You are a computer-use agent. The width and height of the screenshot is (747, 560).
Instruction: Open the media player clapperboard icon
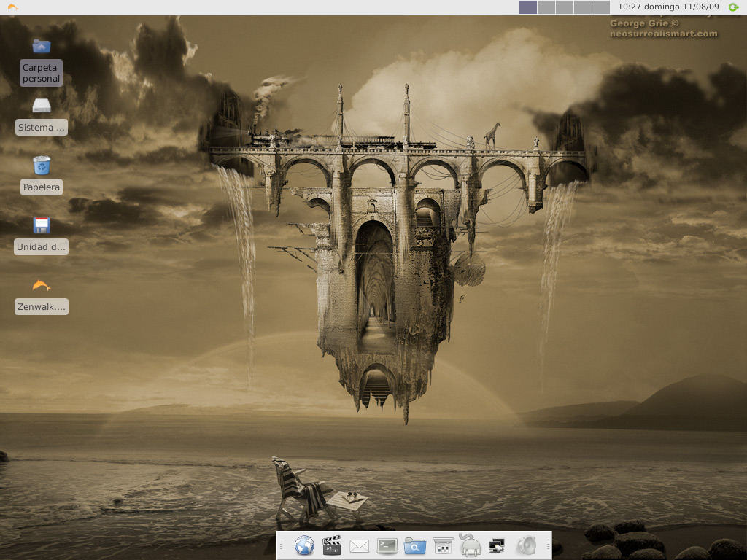coord(332,545)
